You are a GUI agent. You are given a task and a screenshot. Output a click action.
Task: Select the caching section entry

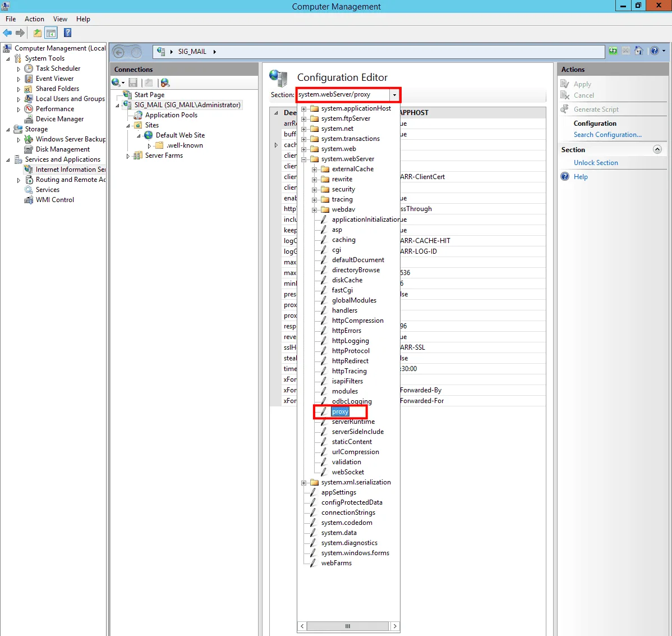(x=344, y=240)
